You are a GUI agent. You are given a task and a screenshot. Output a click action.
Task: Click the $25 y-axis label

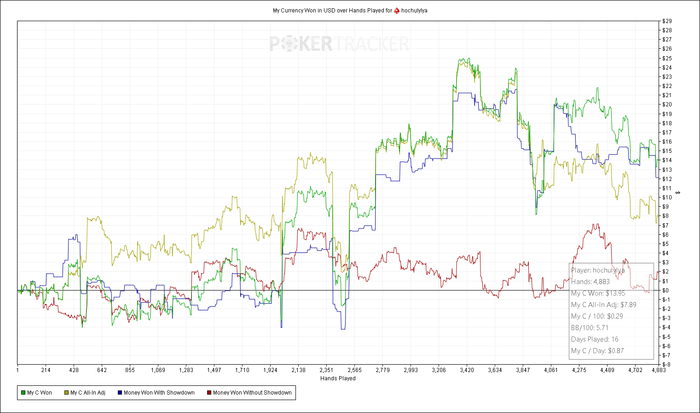click(x=667, y=58)
